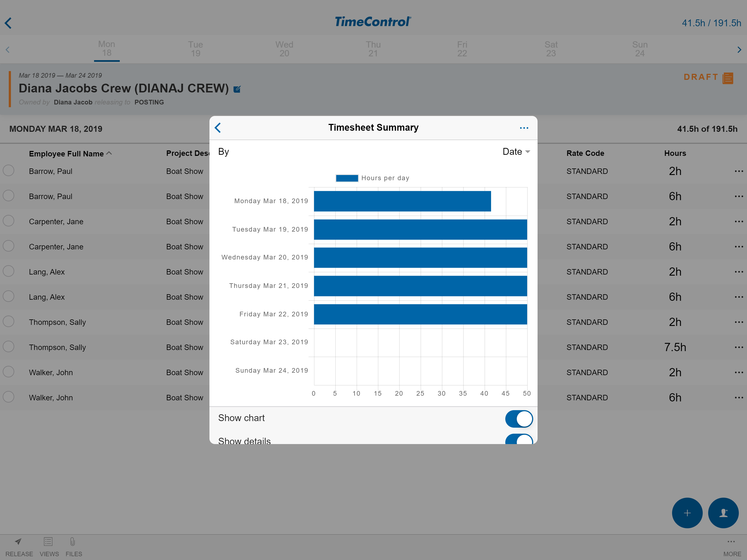Click the Friday Mar 22 chart bar
The height and width of the screenshot is (560, 747).
(421, 314)
